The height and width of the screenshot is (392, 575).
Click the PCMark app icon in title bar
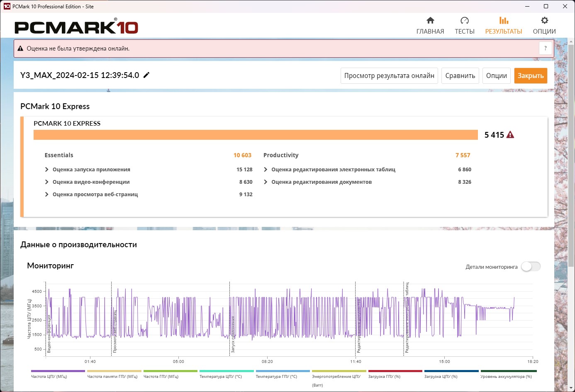[7, 6]
